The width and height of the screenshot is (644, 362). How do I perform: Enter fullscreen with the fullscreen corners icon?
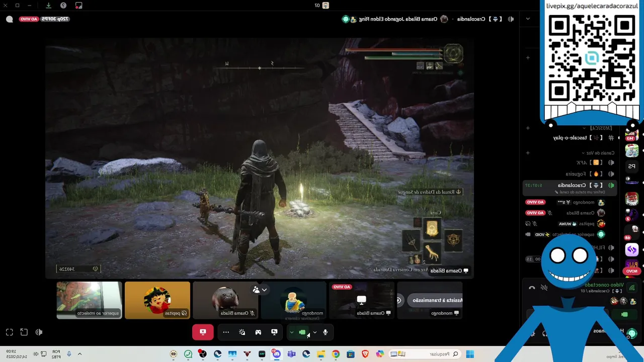click(10, 332)
